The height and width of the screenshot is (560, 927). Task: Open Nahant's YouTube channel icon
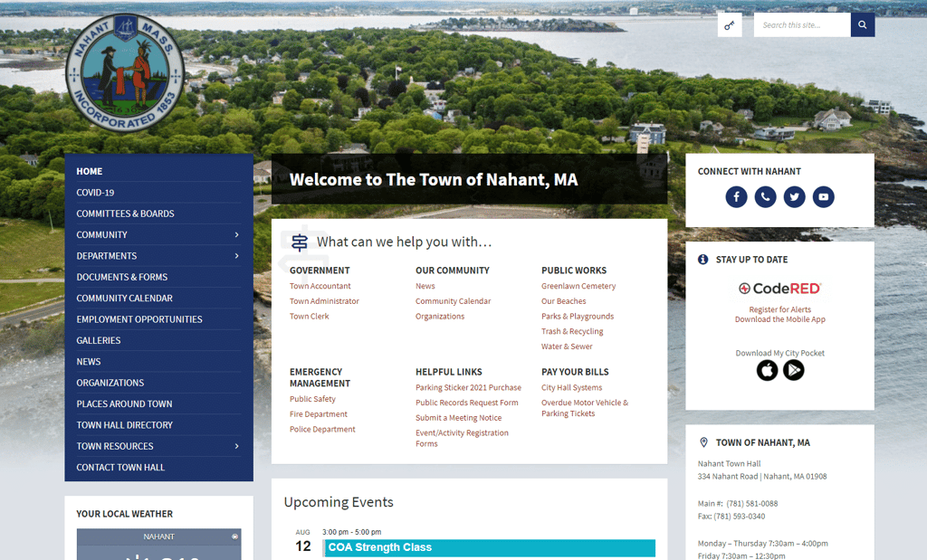coord(823,196)
